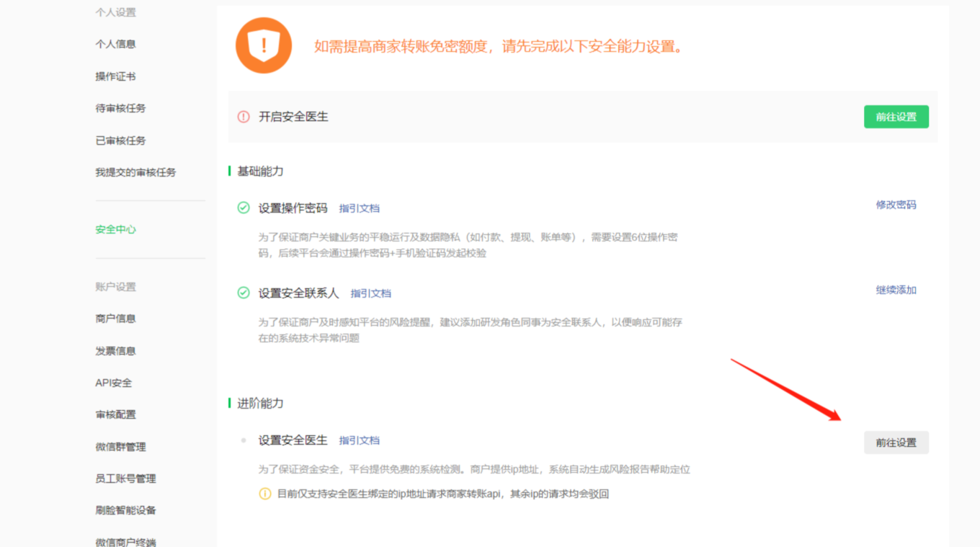Screen dimensions: 980x547
Task: Click the gray status dot beside 设置安全医生
Action: click(244, 440)
